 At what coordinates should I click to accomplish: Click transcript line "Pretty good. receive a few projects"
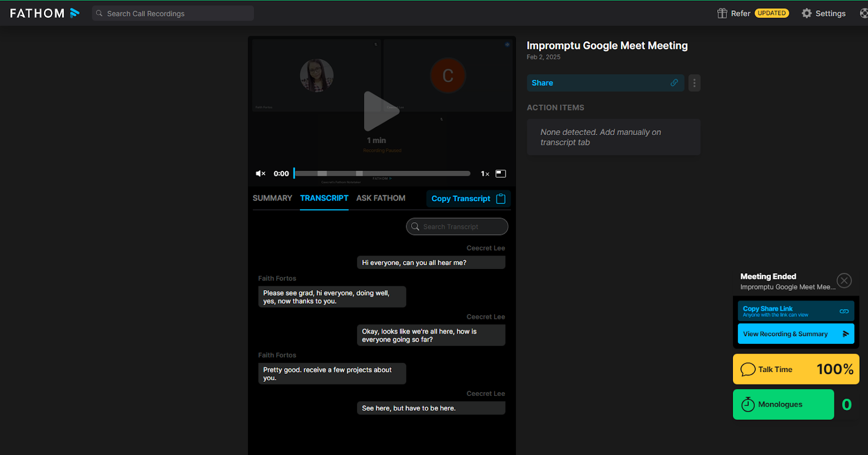tap(332, 374)
